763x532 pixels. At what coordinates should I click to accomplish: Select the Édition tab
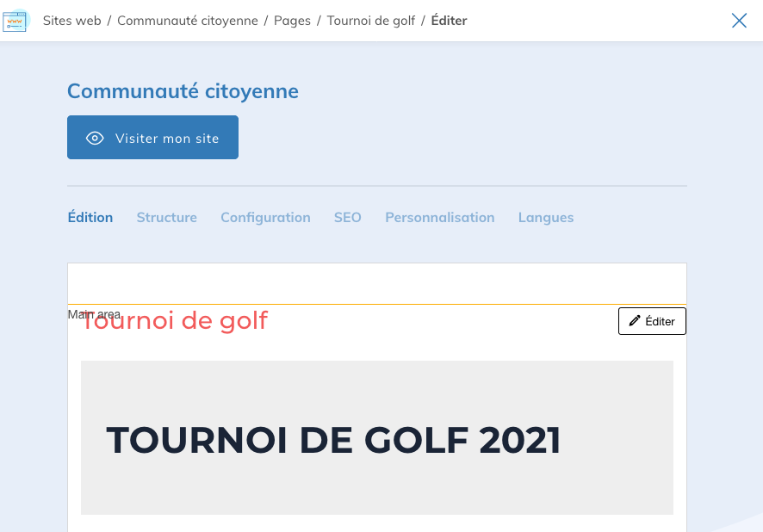(90, 217)
